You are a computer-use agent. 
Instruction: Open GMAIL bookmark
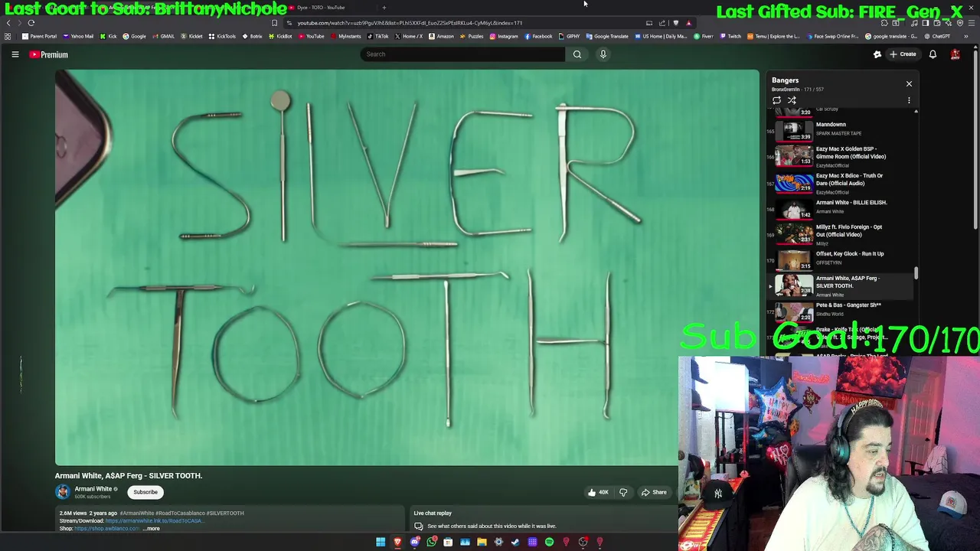pos(163,36)
